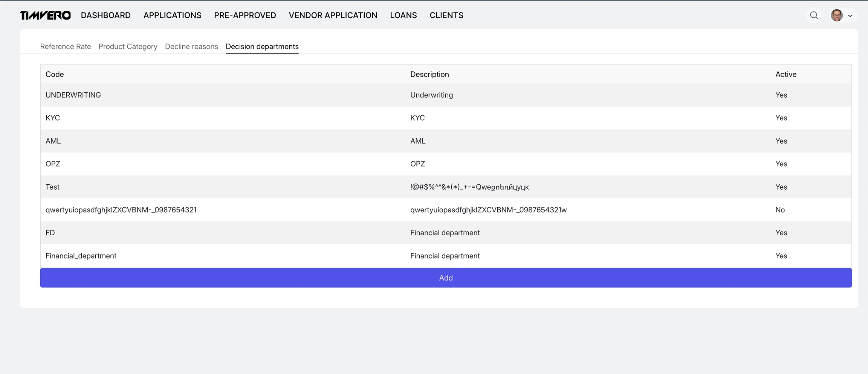Select the FD code row
Viewport: 868px width, 374px height.
coord(50,233)
